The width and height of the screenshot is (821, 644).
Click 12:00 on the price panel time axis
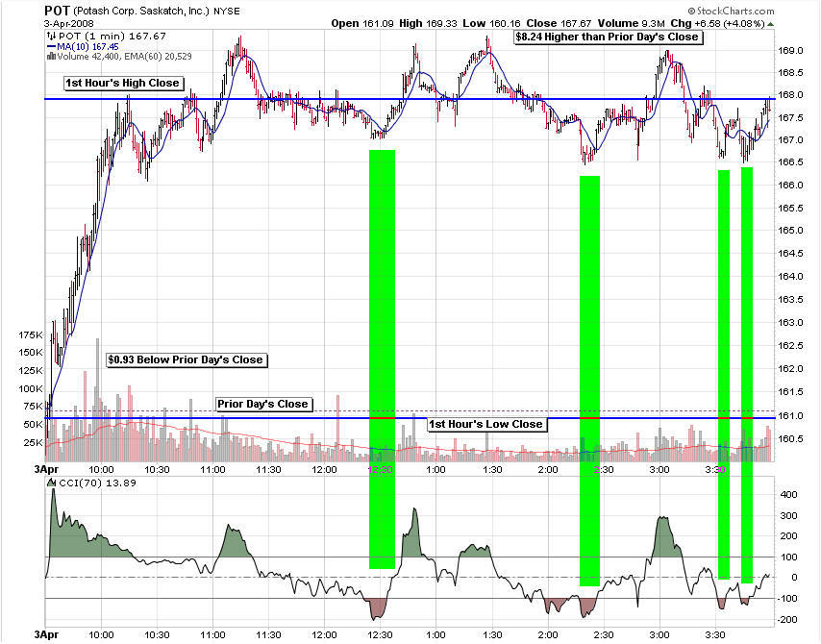(x=324, y=470)
